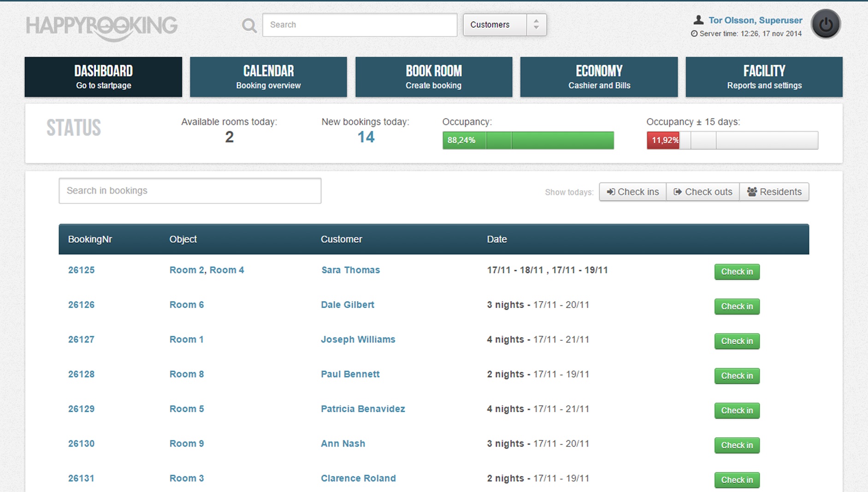This screenshot has width=868, height=492.
Task: Focus the top Search field
Action: tap(360, 24)
